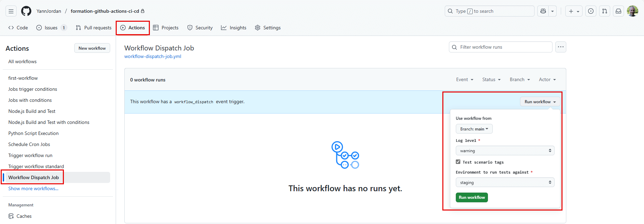The height and width of the screenshot is (224, 644).
Task: Expand the Branch filter dropdown
Action: [520, 79]
